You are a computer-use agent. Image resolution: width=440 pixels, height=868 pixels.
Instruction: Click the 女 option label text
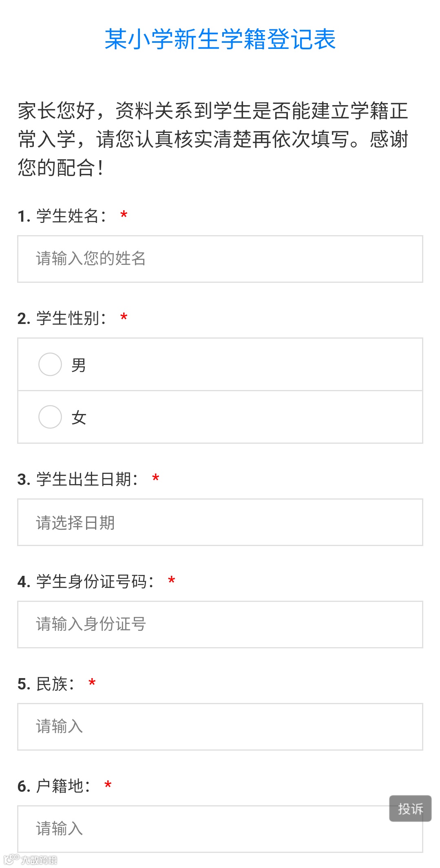78,418
